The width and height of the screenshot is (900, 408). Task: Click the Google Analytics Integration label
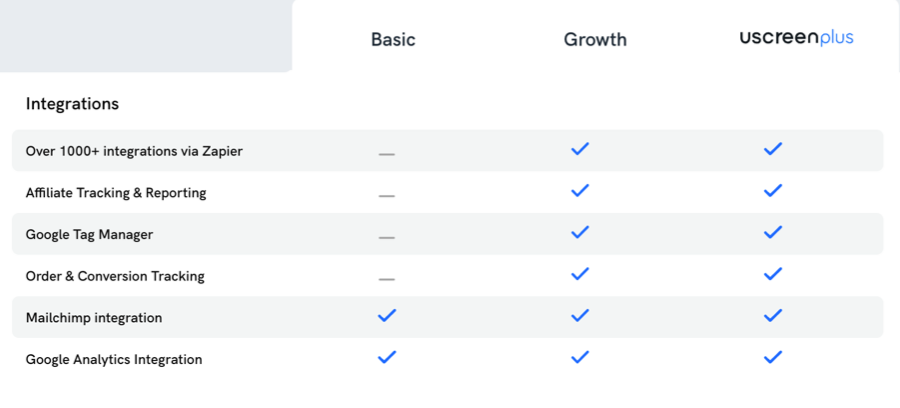click(x=114, y=359)
